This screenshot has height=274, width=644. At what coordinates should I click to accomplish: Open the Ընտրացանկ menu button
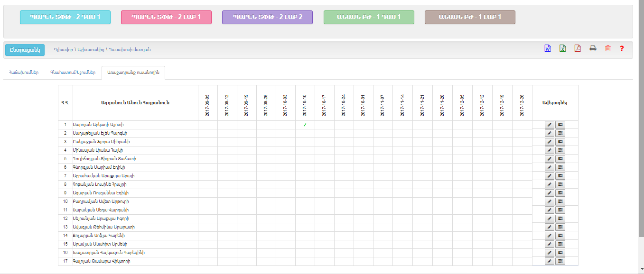pos(25,50)
